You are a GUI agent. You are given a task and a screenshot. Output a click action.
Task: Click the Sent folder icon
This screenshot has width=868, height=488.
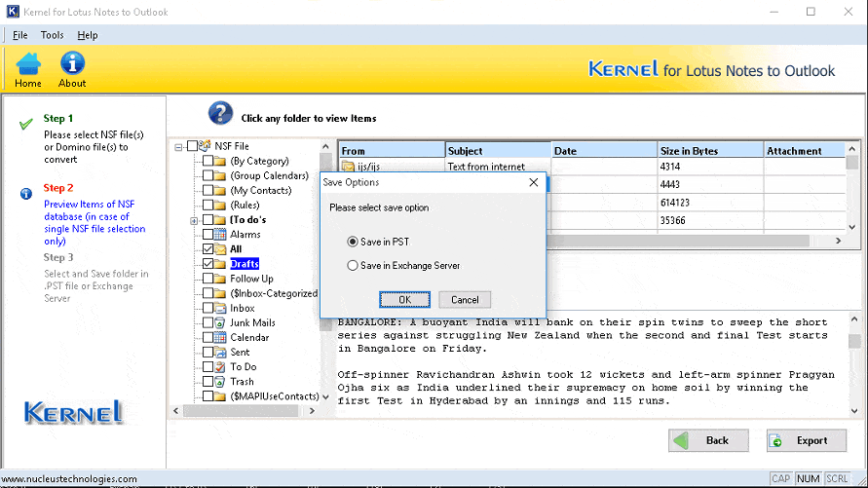click(x=221, y=352)
